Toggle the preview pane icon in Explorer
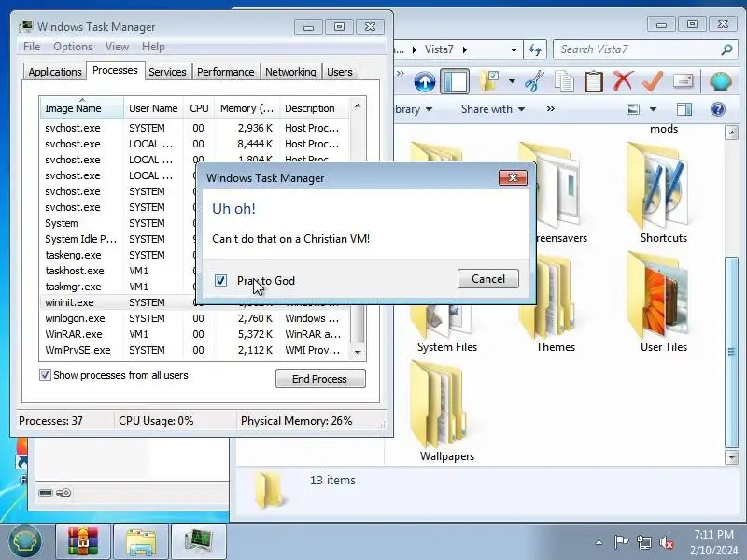 point(684,109)
